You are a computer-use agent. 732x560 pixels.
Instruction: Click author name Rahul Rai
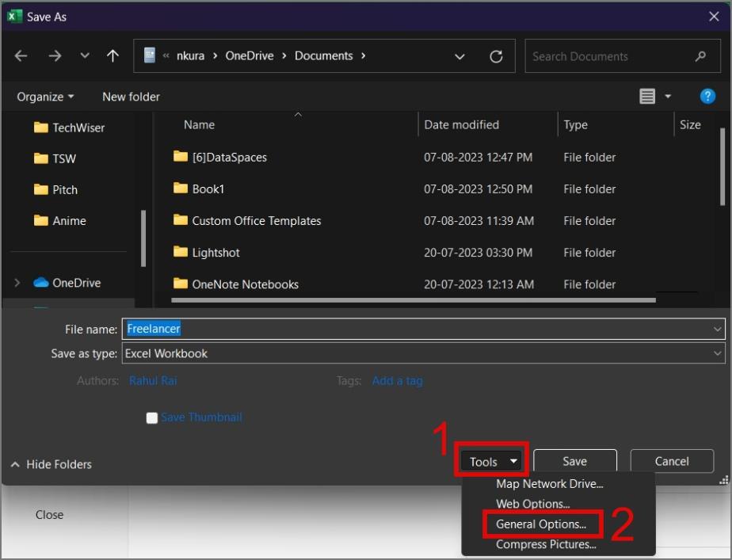point(153,381)
